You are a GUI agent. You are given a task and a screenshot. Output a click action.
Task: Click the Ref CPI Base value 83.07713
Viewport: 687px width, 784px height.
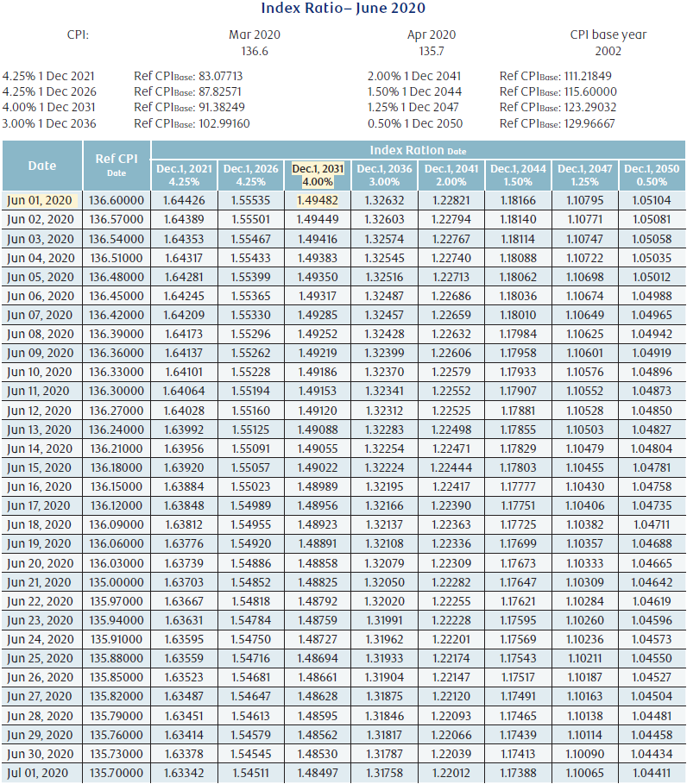221,76
